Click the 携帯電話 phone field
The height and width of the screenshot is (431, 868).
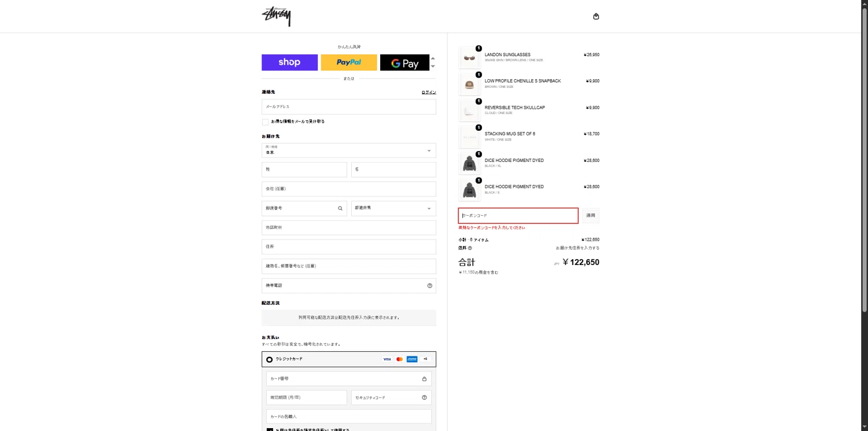(349, 286)
